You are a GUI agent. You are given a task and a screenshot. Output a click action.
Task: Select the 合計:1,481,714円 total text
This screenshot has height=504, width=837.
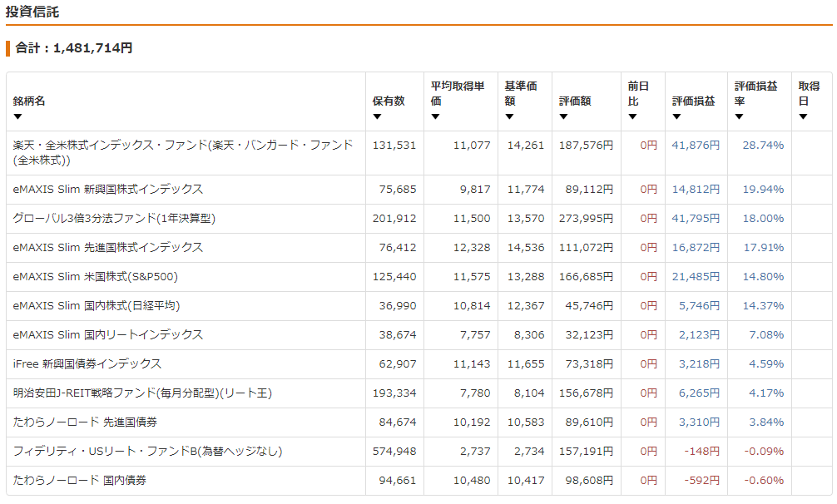[x=74, y=48]
